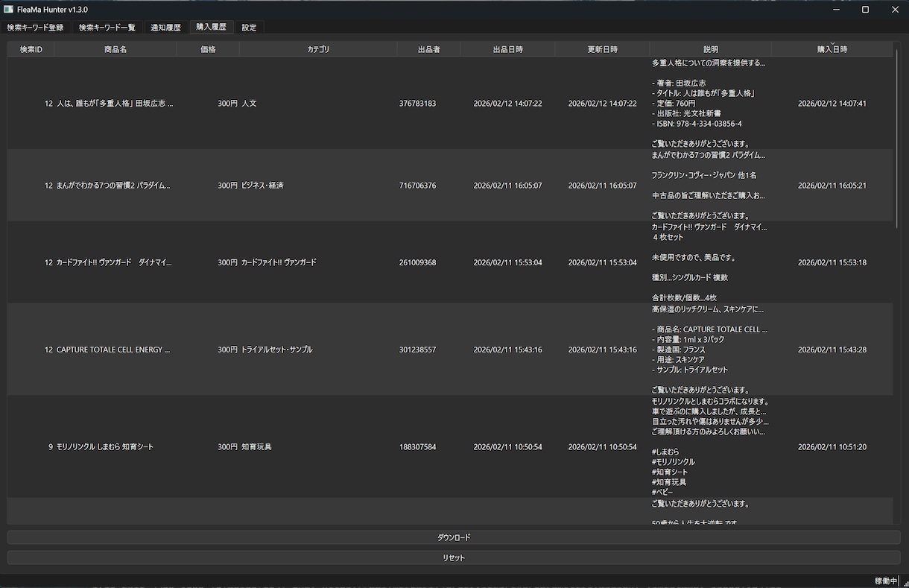909x588 pixels.
Task: Sort by 検索ID column header
Action: [31, 49]
